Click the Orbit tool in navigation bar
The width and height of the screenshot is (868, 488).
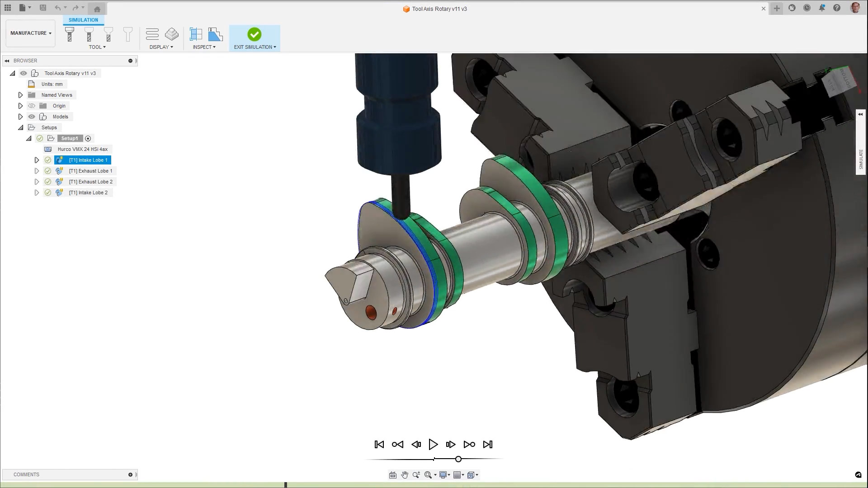[x=392, y=475]
